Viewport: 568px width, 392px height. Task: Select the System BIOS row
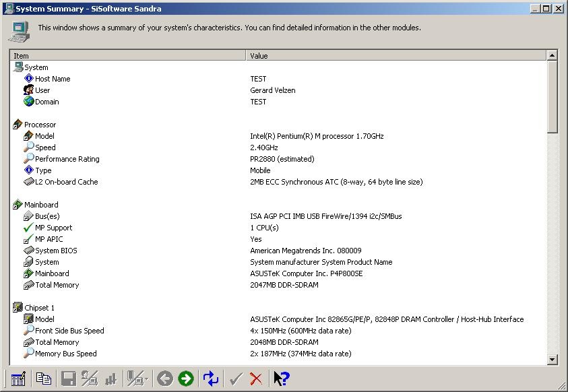(x=278, y=251)
